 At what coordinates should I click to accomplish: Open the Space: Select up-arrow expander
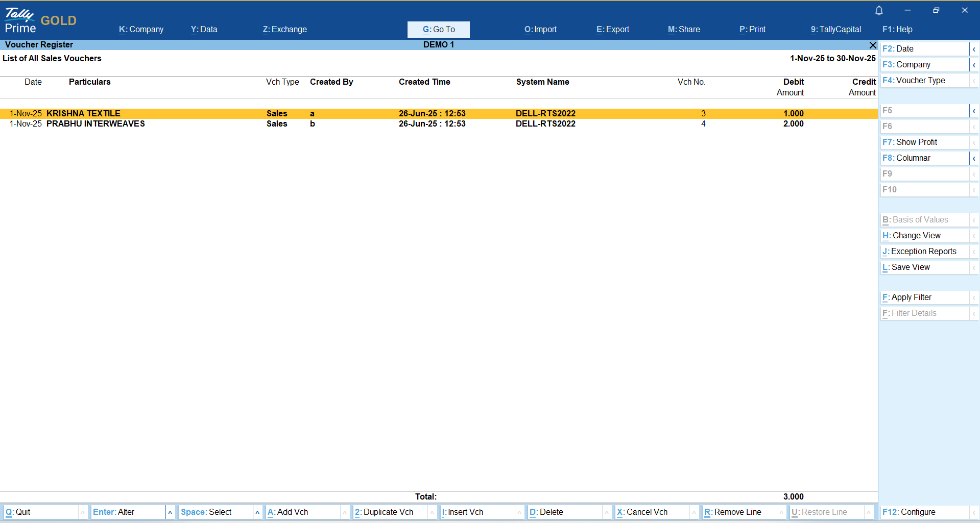(x=257, y=512)
